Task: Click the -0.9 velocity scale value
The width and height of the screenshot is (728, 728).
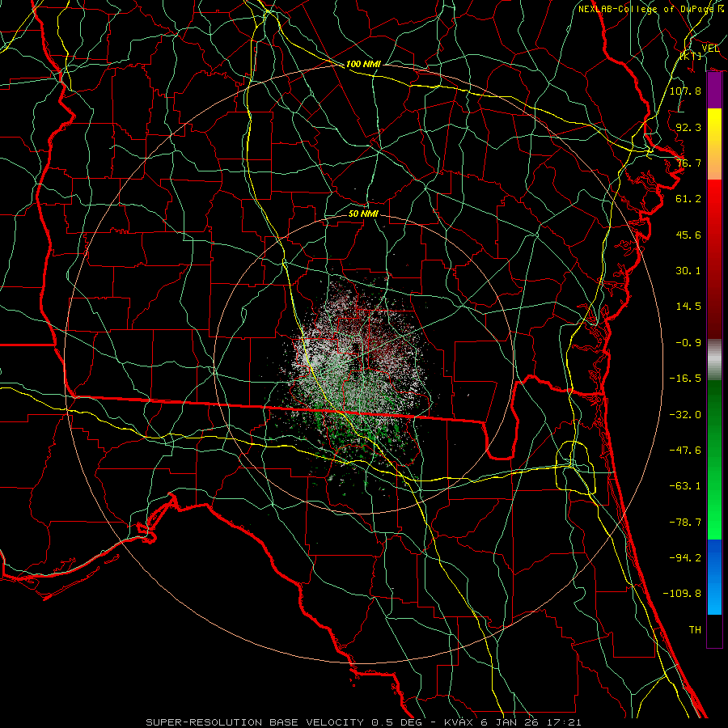Action: pyautogui.click(x=688, y=343)
